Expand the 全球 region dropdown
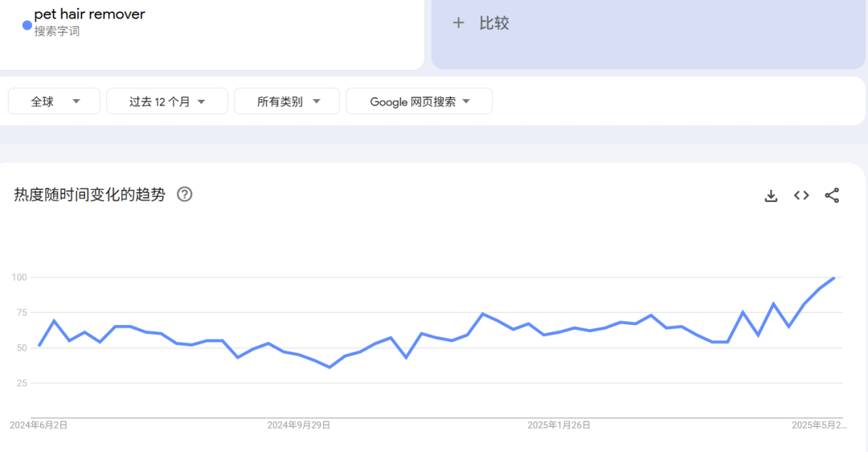The width and height of the screenshot is (868, 452). tap(55, 101)
